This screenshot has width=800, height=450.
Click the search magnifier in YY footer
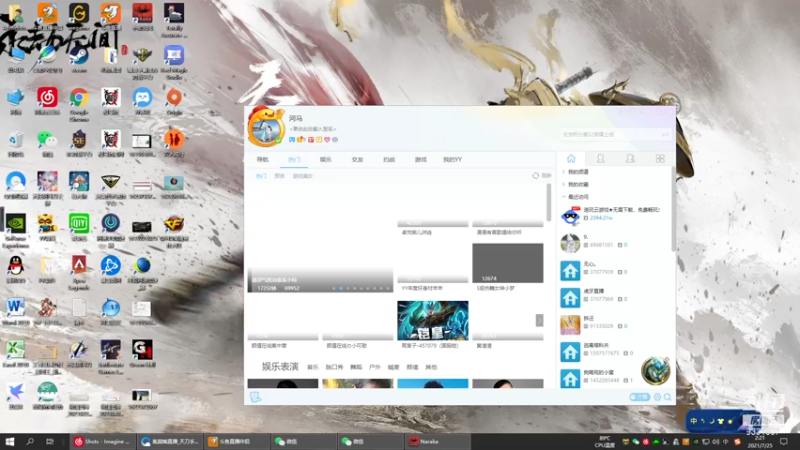[667, 397]
